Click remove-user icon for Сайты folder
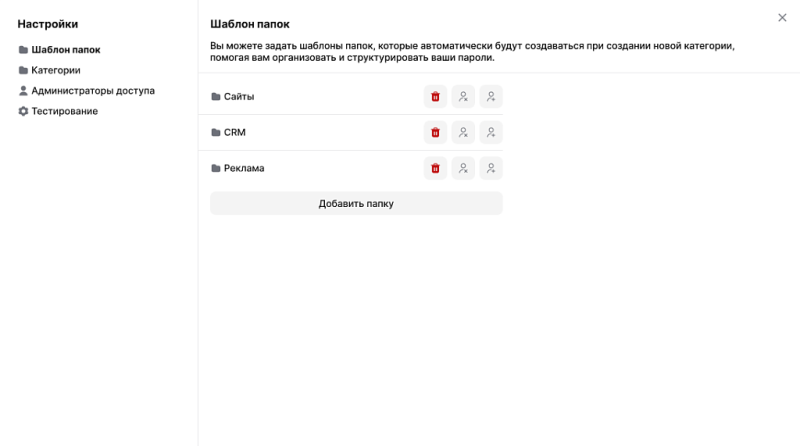800x446 pixels. pyautogui.click(x=463, y=97)
